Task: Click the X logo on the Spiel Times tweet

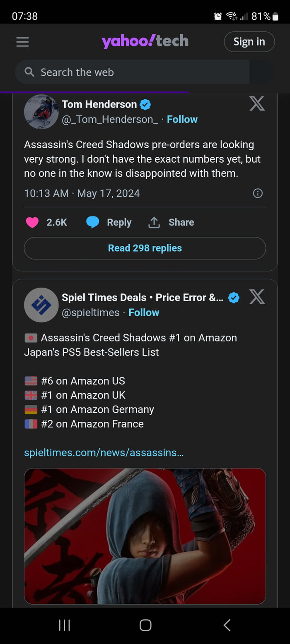Action: pyautogui.click(x=257, y=297)
